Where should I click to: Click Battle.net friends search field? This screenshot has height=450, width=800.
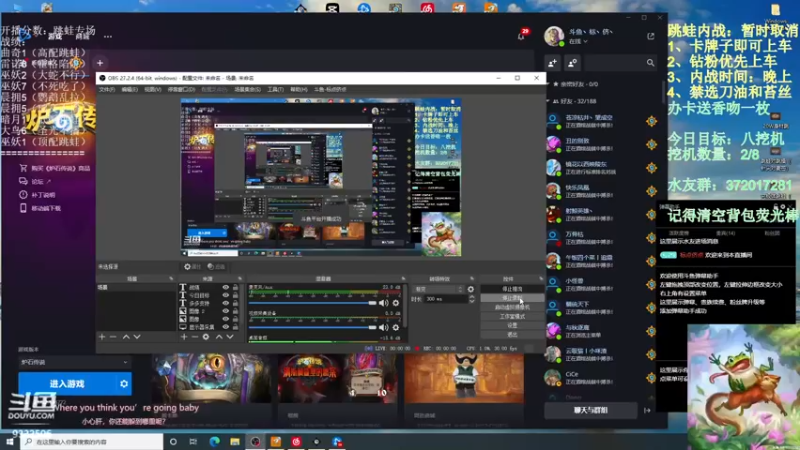tap(620, 63)
